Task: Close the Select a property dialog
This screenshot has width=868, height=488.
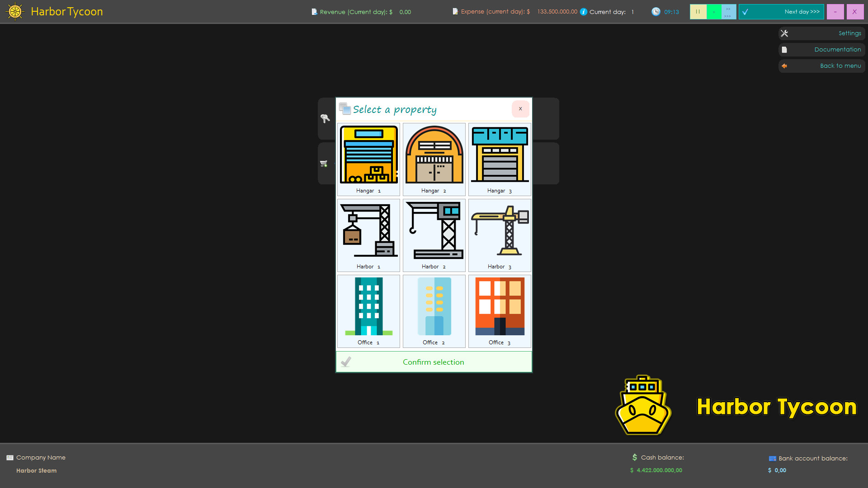Action: point(520,109)
